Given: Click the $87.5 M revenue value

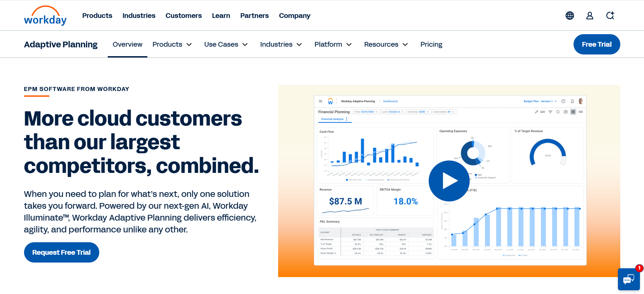Looking at the screenshot, I should [346, 201].
